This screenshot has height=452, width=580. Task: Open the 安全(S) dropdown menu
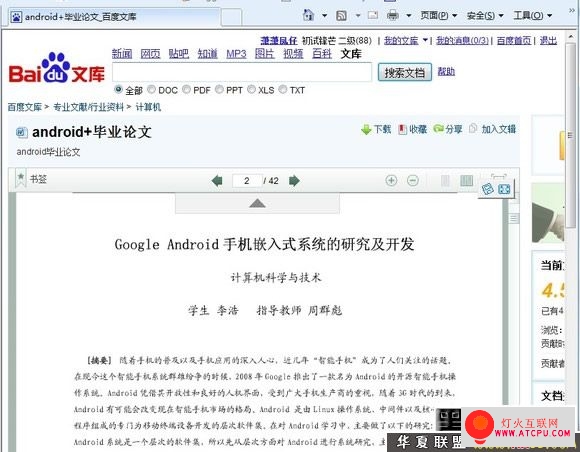point(485,16)
